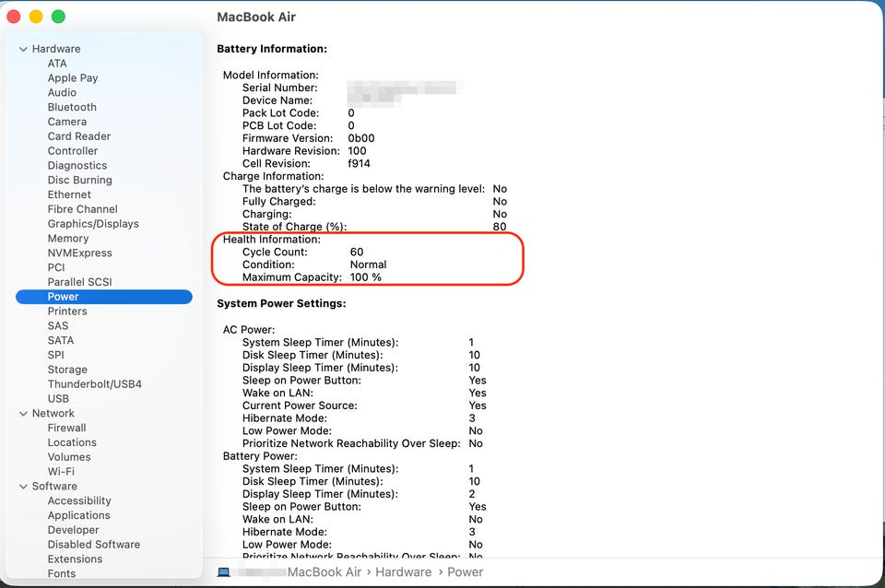
Task: Click the laptop icon in the path bar
Action: (223, 572)
